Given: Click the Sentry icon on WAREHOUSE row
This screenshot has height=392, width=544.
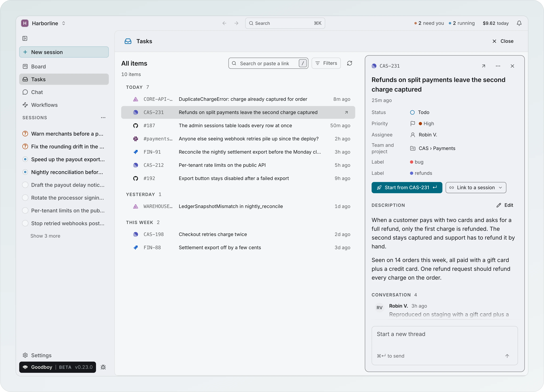Looking at the screenshot, I should (x=135, y=206).
